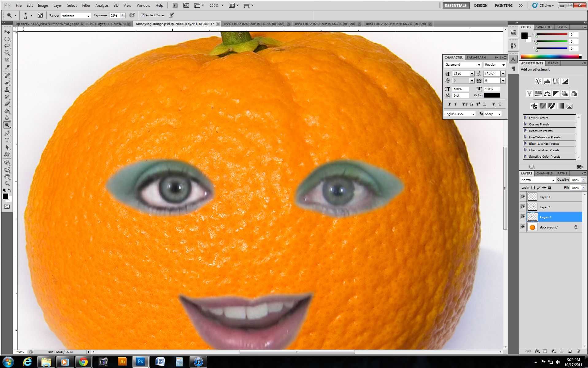The image size is (588, 368).
Task: Toggle the Protect Tones checkbox
Action: coord(143,15)
